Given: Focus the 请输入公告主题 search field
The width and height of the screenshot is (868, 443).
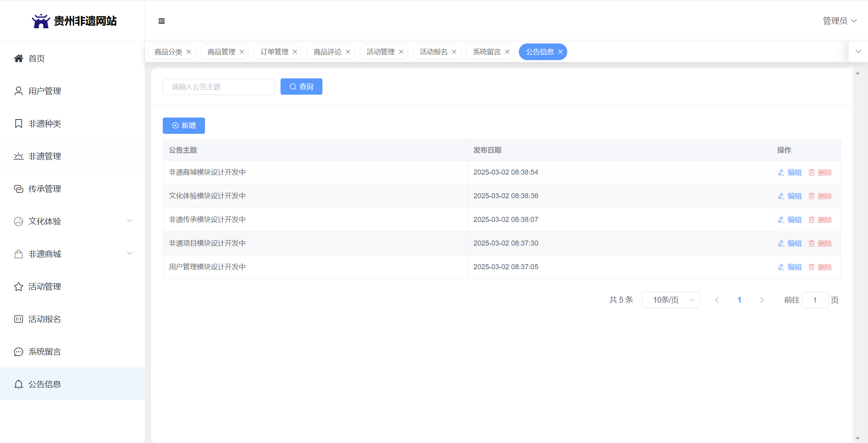Looking at the screenshot, I should click(219, 87).
